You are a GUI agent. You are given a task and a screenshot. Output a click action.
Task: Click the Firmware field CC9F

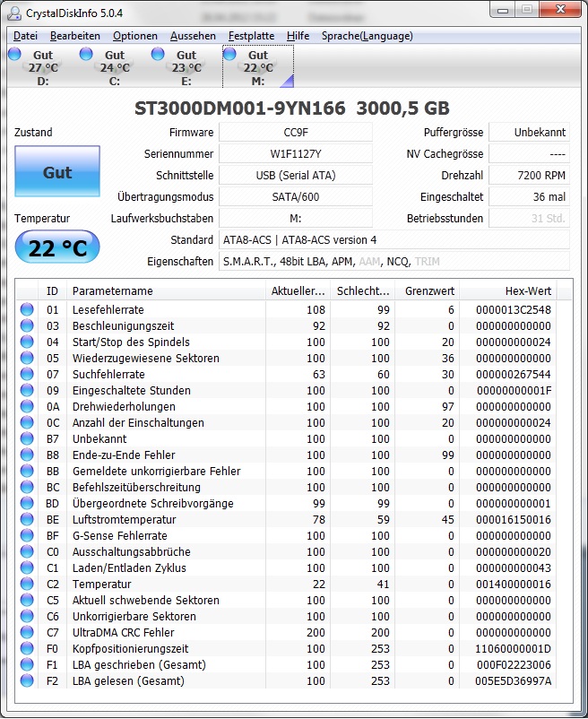point(296,133)
